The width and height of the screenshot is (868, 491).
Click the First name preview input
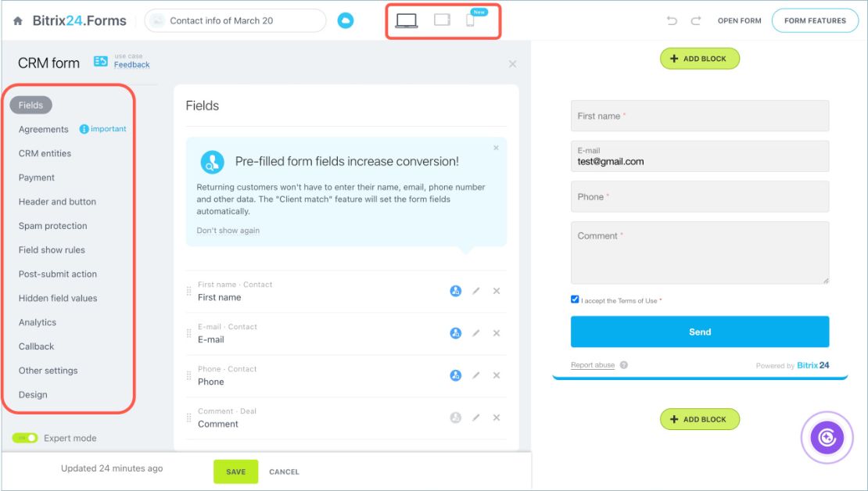(700, 116)
